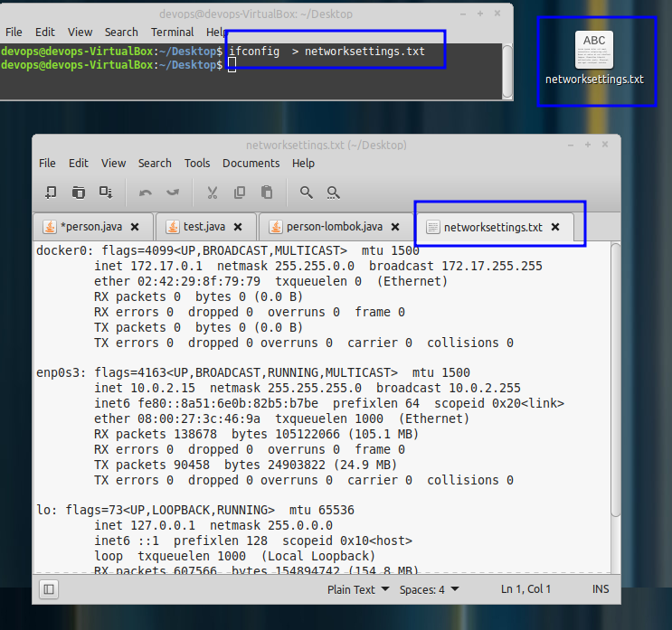
Task: Click the editor title bar networksettings.txt (~/Desktop)
Action: [327, 146]
